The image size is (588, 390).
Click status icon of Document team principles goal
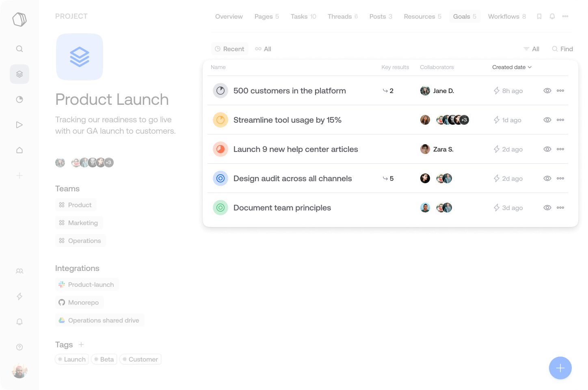(x=220, y=208)
